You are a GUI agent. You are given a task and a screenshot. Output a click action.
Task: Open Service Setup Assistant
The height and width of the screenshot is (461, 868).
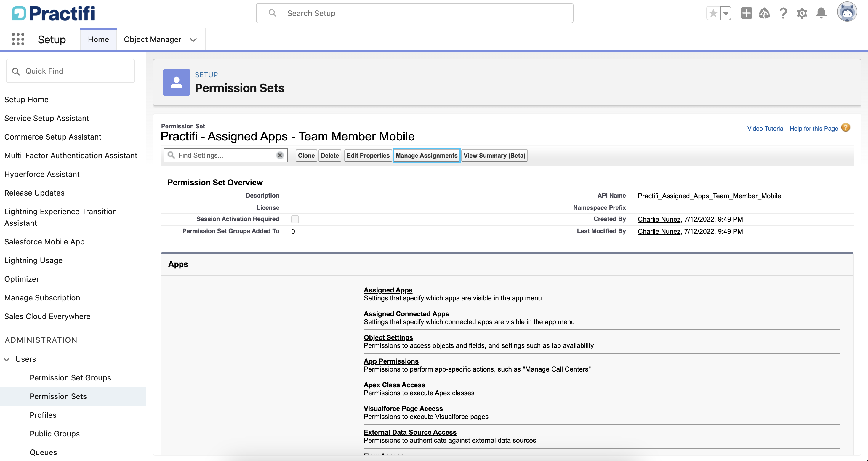pyautogui.click(x=47, y=118)
